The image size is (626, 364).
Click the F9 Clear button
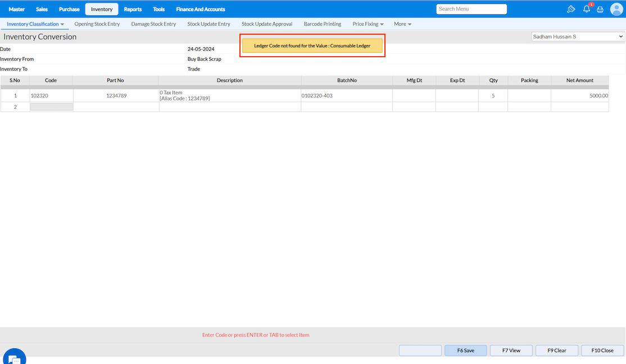[556, 351]
